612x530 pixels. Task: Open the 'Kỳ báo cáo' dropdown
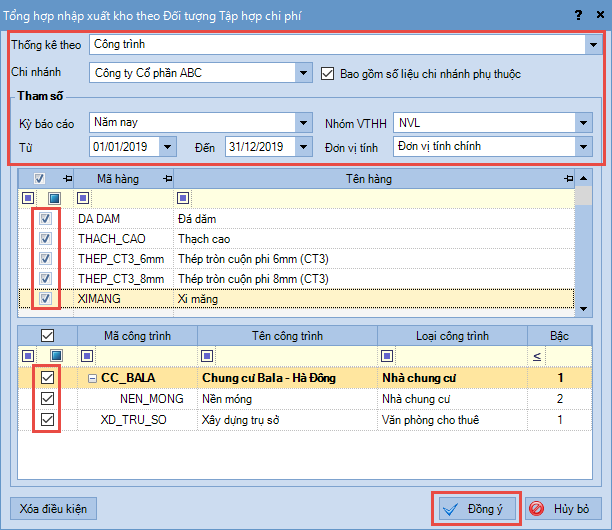pos(303,123)
